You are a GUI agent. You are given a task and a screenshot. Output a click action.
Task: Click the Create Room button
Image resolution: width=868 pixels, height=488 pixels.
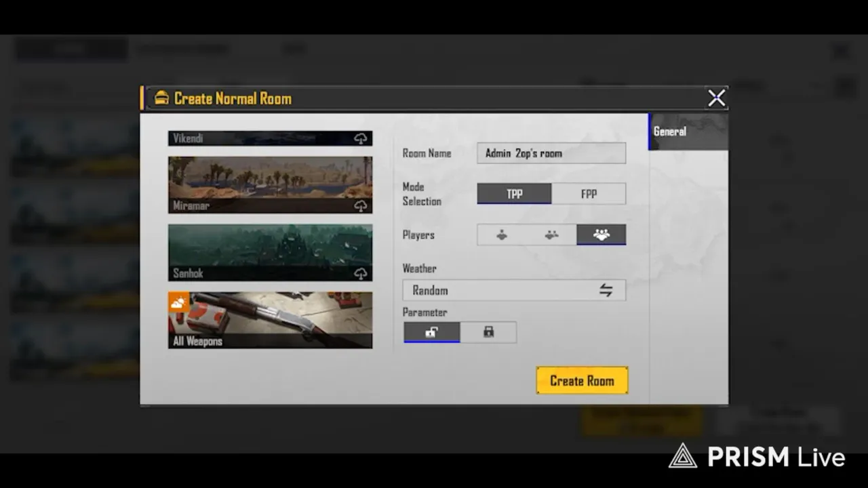point(582,381)
